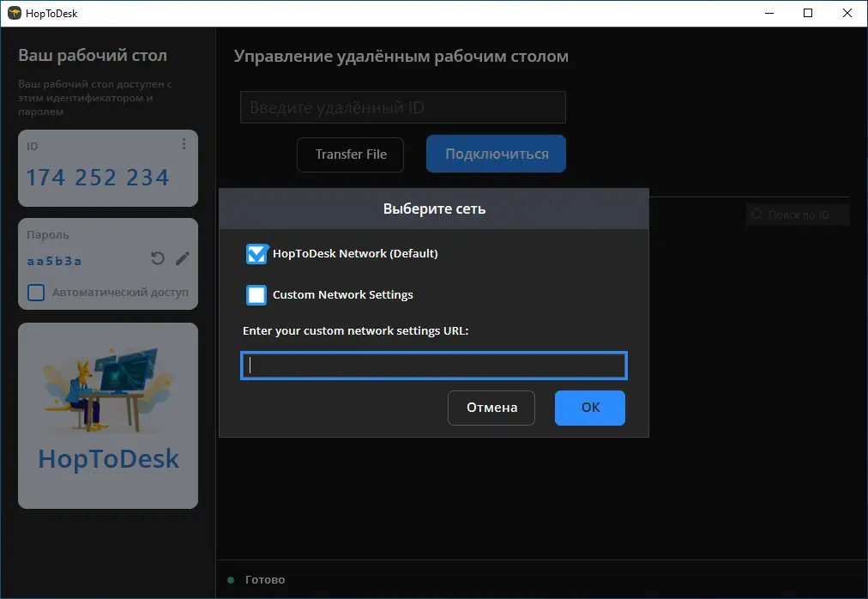This screenshot has width=868, height=599.
Task: Focus the custom network settings URL field
Action: pos(434,366)
